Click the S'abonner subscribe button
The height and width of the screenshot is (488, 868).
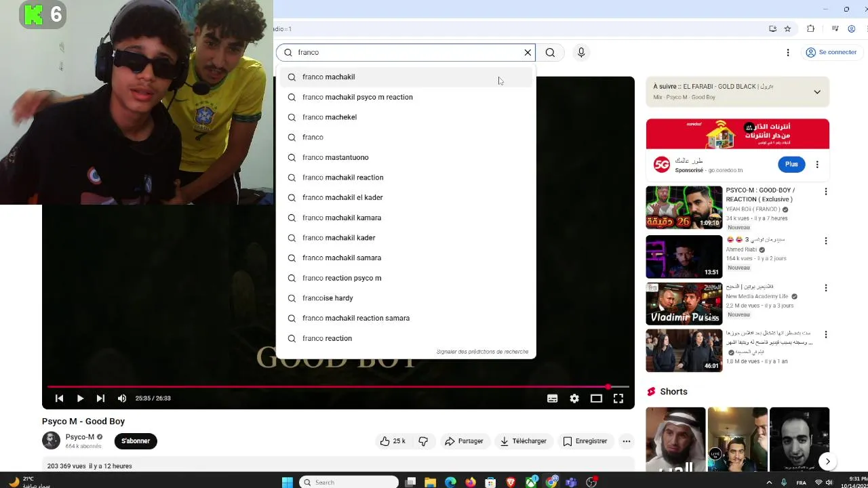pyautogui.click(x=136, y=441)
